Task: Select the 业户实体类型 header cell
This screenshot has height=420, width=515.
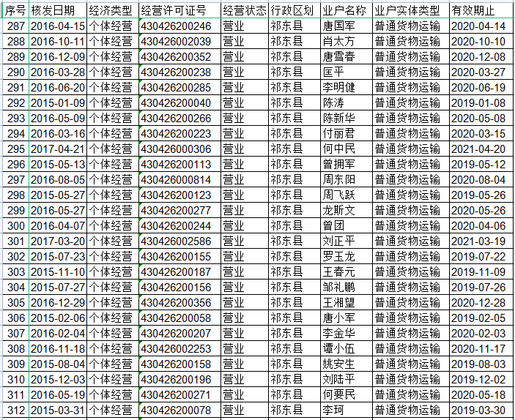Action: [407, 10]
